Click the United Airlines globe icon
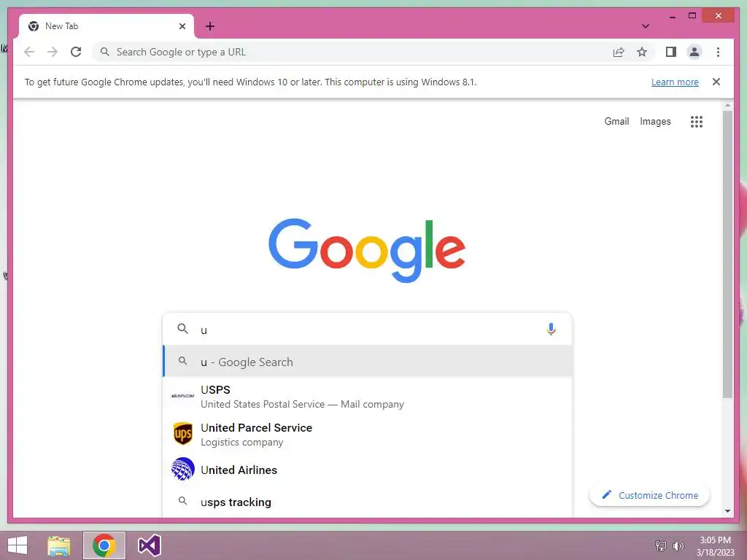This screenshot has width=747, height=560. pyautogui.click(x=183, y=469)
